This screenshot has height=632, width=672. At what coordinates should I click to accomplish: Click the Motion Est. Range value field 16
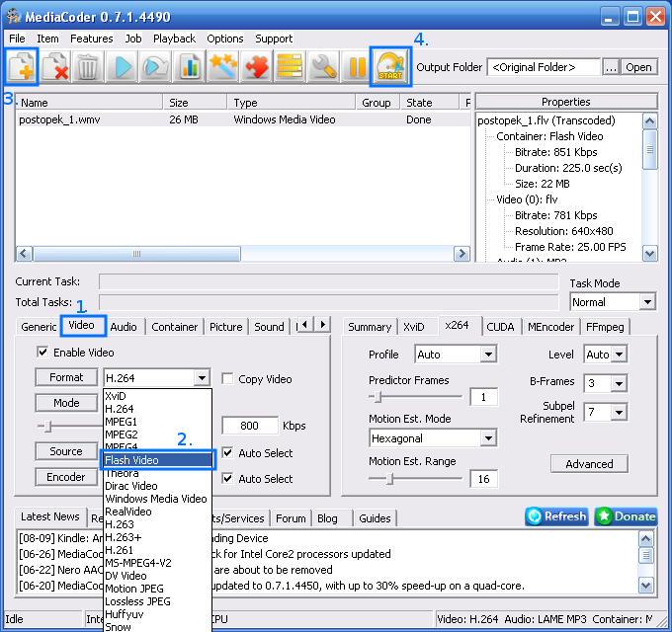click(x=484, y=479)
